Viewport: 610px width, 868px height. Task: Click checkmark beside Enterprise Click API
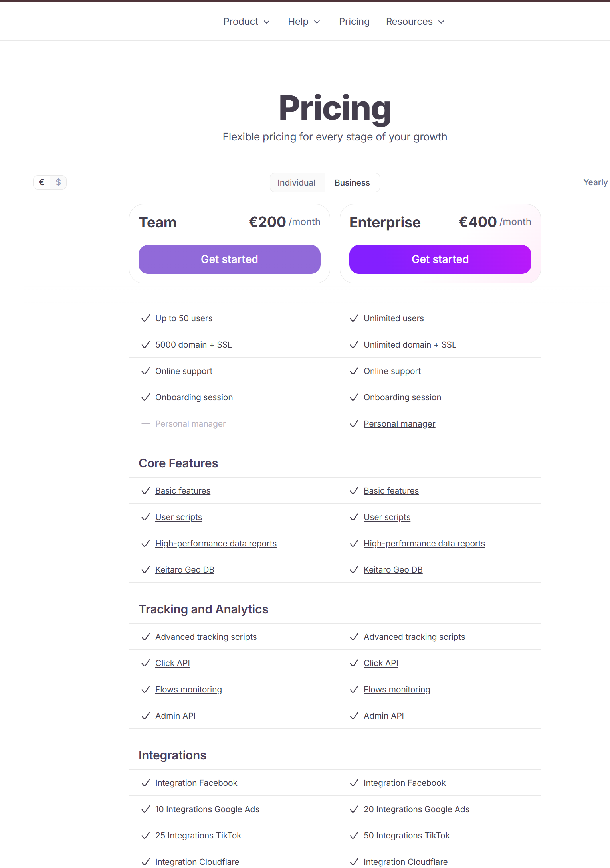354,663
